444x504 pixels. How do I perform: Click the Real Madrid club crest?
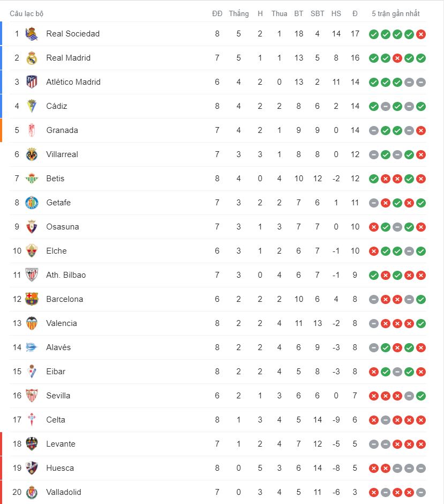[x=32, y=58]
